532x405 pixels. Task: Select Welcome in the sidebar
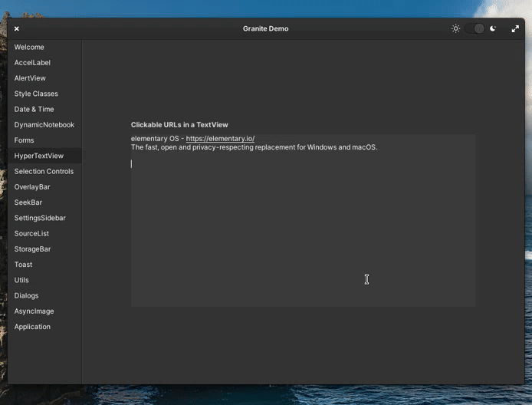pyautogui.click(x=29, y=48)
